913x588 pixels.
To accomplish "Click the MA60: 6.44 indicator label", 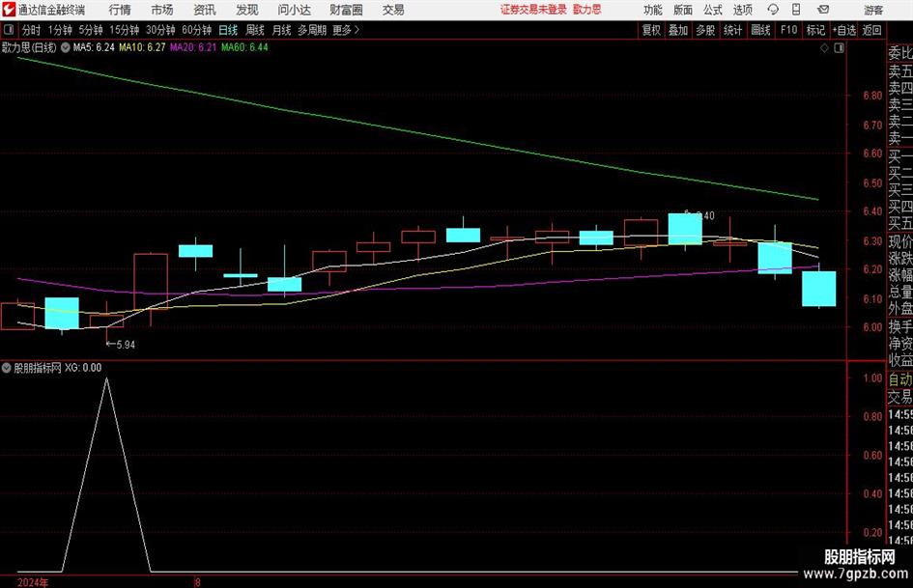I will (244, 47).
